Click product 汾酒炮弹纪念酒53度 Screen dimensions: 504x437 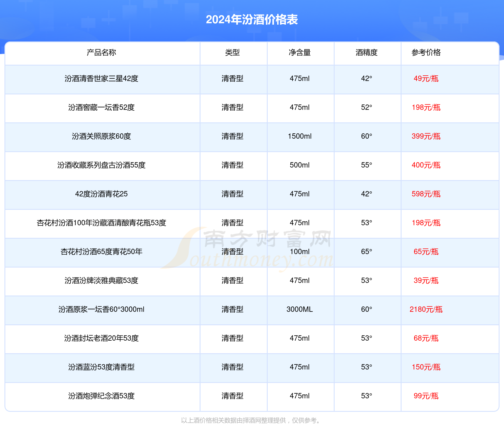pos(101,396)
